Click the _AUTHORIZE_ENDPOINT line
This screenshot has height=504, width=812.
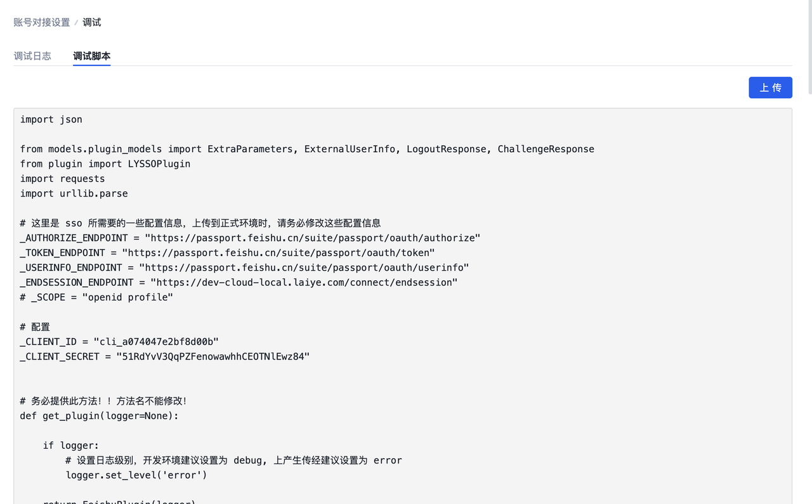250,238
